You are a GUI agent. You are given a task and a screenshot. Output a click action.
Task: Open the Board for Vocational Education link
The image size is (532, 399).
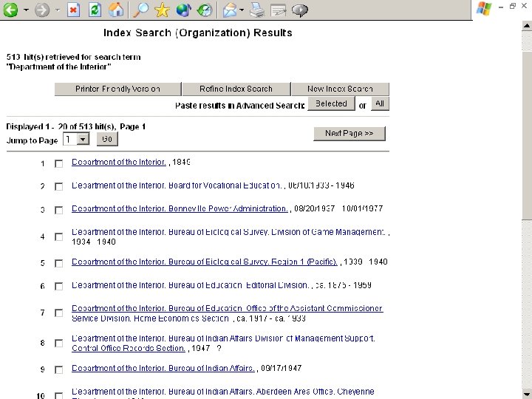pos(177,185)
